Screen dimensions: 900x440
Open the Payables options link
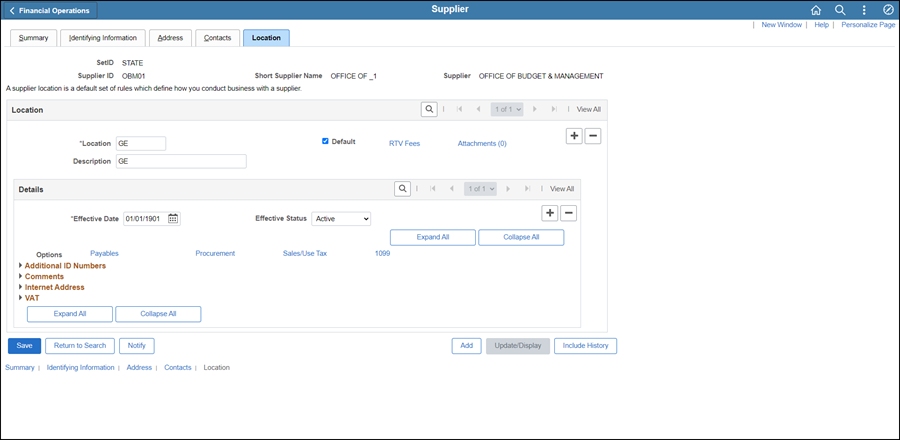[x=105, y=254]
